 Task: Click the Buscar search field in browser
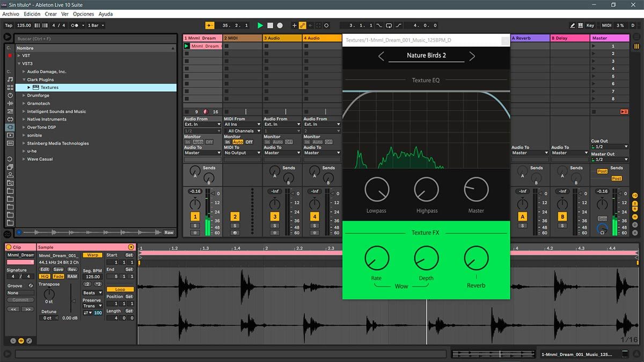point(96,39)
